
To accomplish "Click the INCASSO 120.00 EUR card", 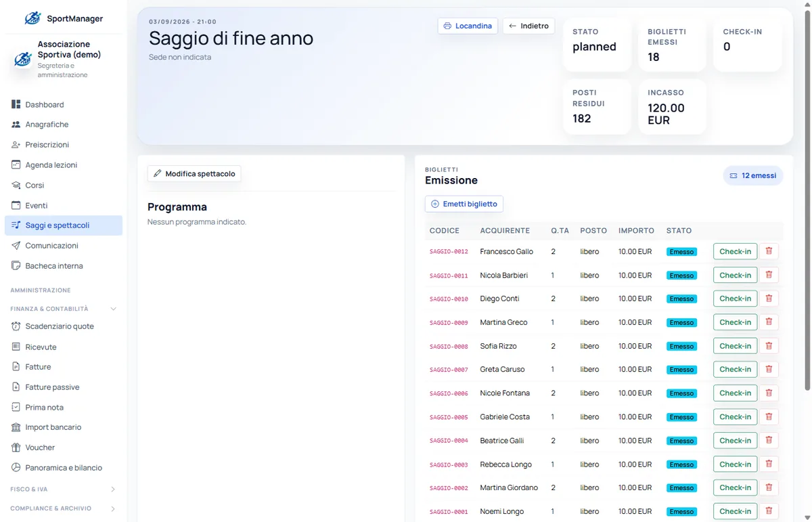I will point(673,107).
